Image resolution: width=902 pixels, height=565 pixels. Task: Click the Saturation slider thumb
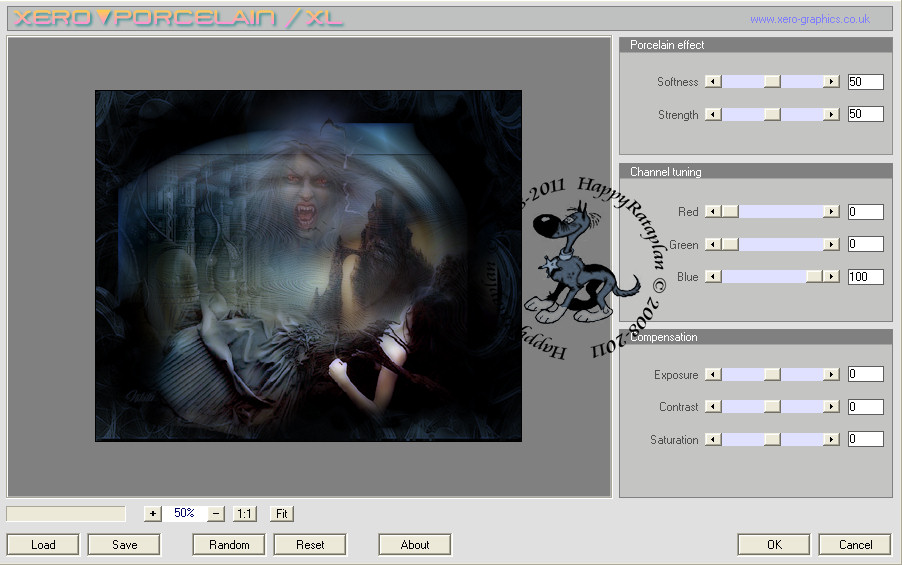click(773, 440)
